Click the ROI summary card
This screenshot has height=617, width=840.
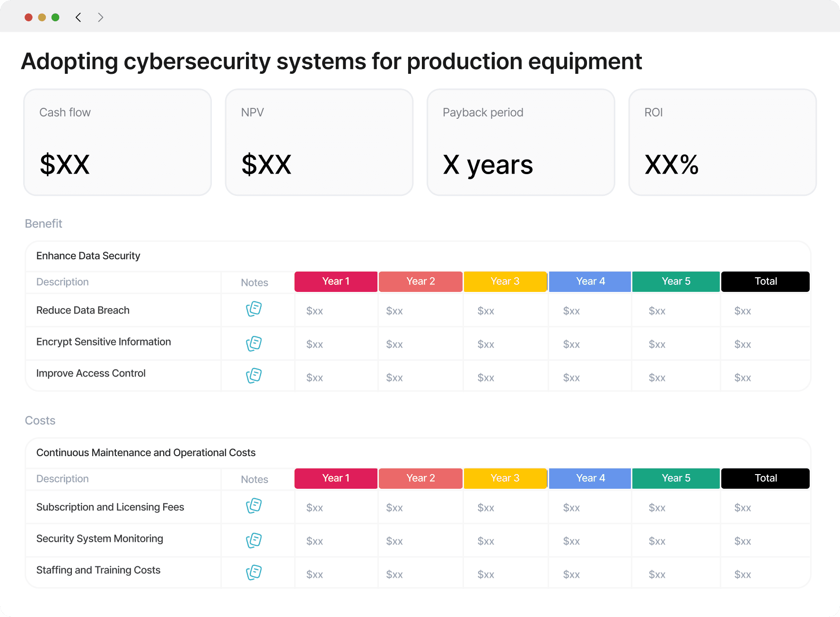[722, 142]
